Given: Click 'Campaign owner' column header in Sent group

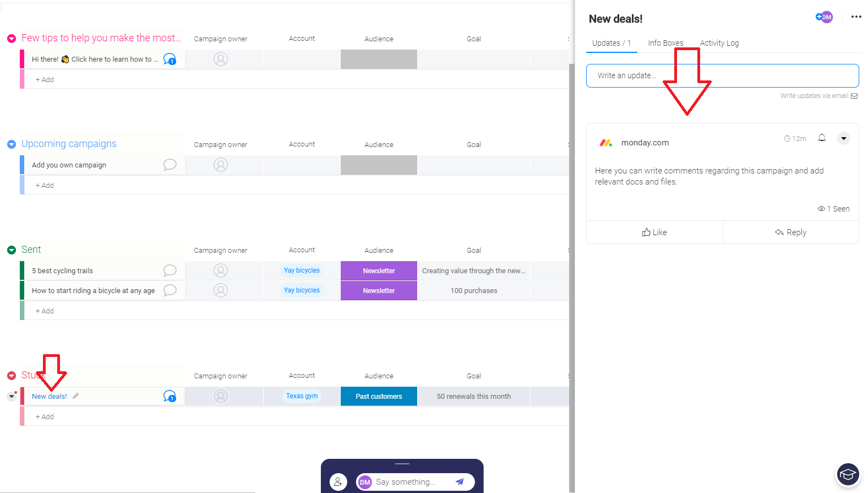Looking at the screenshot, I should (221, 250).
